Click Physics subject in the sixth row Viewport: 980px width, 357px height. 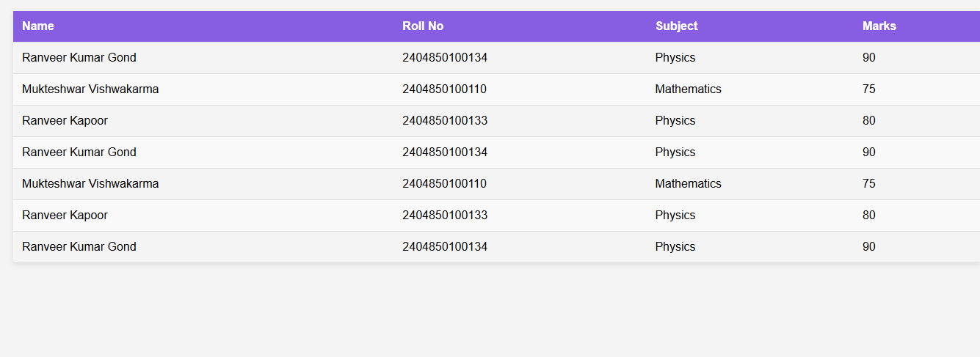(675, 216)
